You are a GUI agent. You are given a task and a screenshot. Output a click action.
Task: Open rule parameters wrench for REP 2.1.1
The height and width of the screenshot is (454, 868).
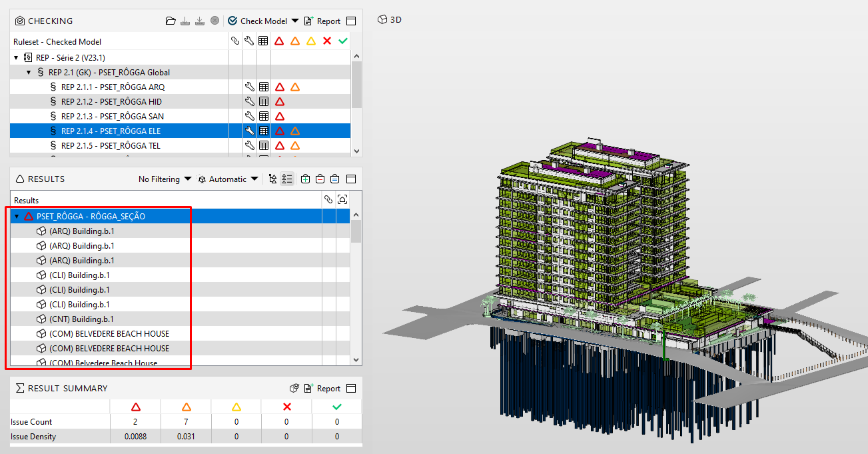[250, 87]
